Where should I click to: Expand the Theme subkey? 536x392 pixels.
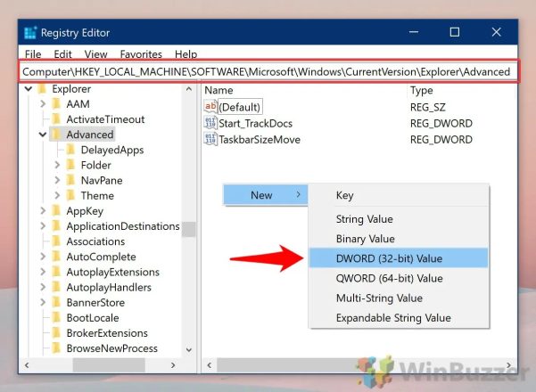coord(57,195)
